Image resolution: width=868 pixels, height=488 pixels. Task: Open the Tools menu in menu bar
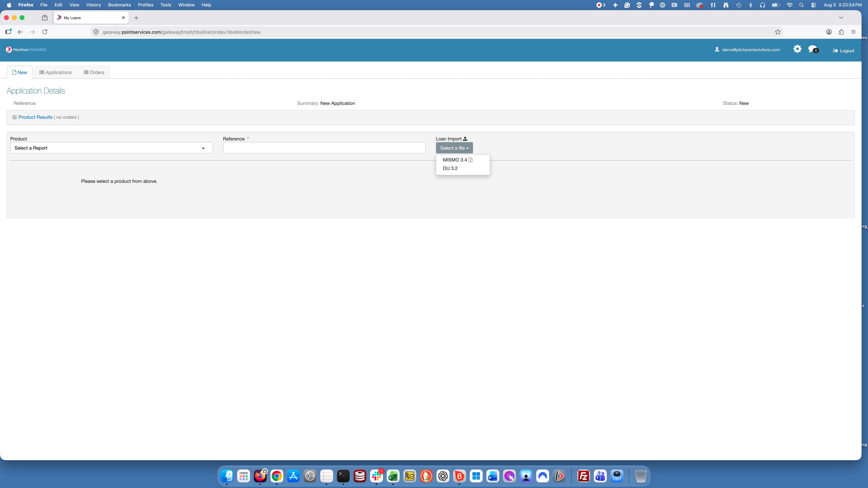[166, 5]
